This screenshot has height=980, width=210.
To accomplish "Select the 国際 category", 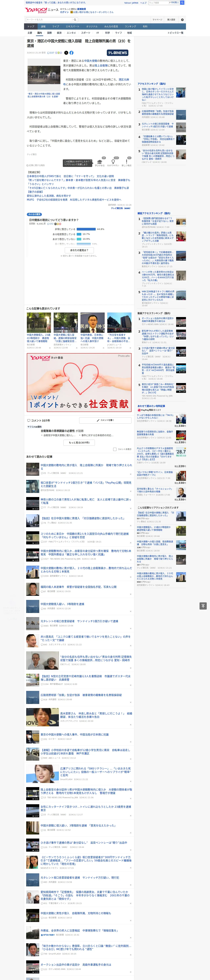I will pos(49,33).
